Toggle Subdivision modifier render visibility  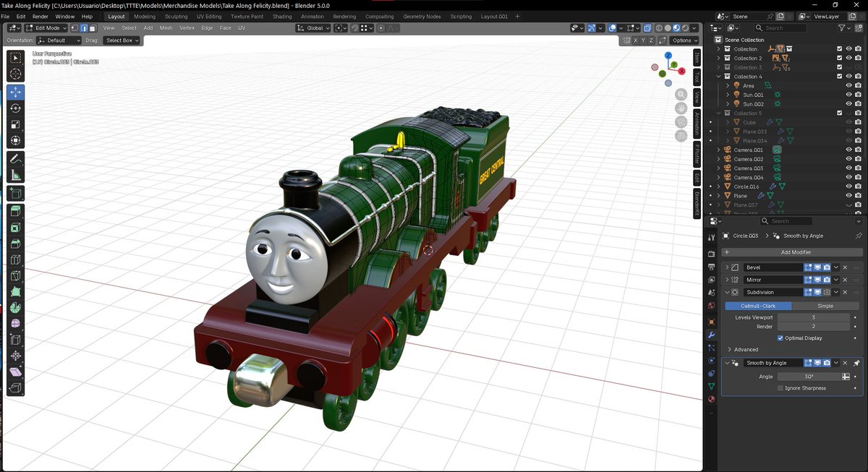click(827, 292)
